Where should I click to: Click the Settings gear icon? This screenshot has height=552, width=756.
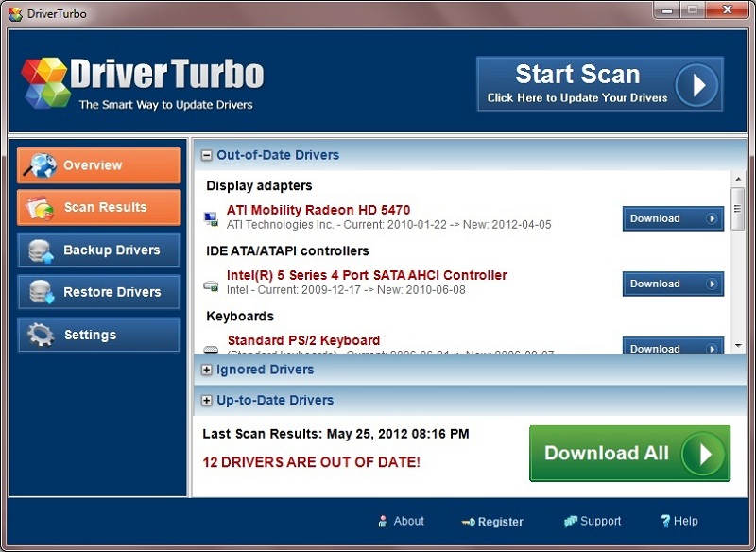tap(41, 335)
